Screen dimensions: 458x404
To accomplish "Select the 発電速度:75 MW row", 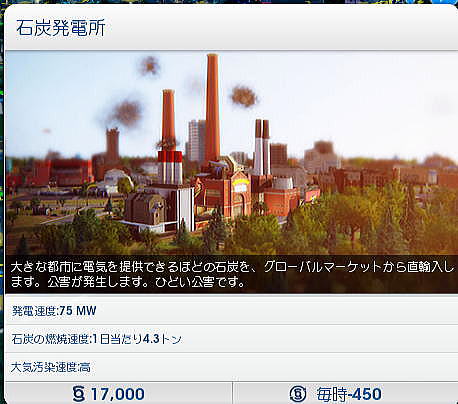I will pos(231,311).
